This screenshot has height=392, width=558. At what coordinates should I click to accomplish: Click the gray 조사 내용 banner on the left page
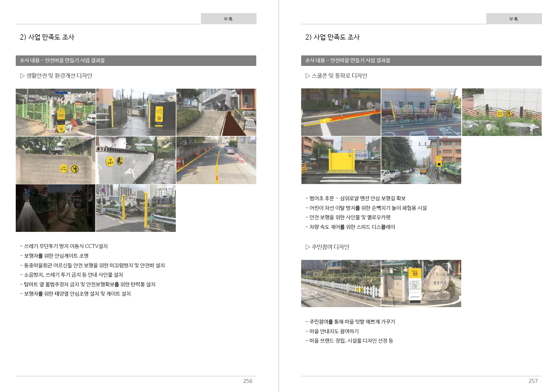point(136,61)
